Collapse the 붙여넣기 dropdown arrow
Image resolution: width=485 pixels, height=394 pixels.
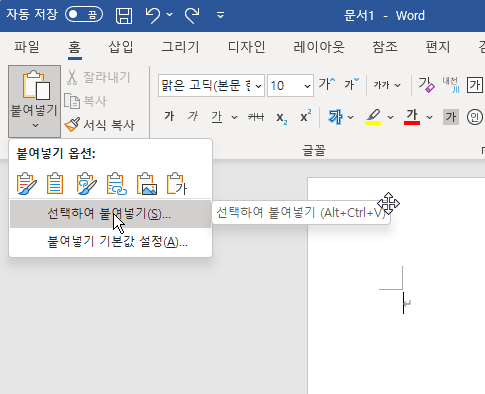(x=35, y=126)
